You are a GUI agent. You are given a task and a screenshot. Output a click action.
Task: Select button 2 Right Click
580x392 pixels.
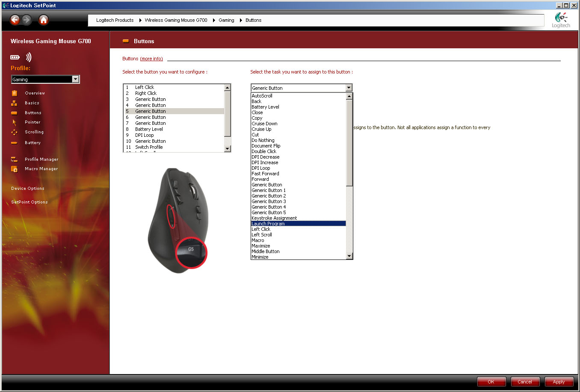coord(175,93)
